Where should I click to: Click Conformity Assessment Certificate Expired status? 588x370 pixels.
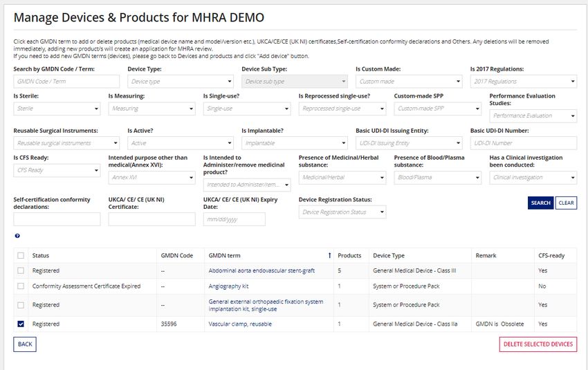pyautogui.click(x=86, y=286)
